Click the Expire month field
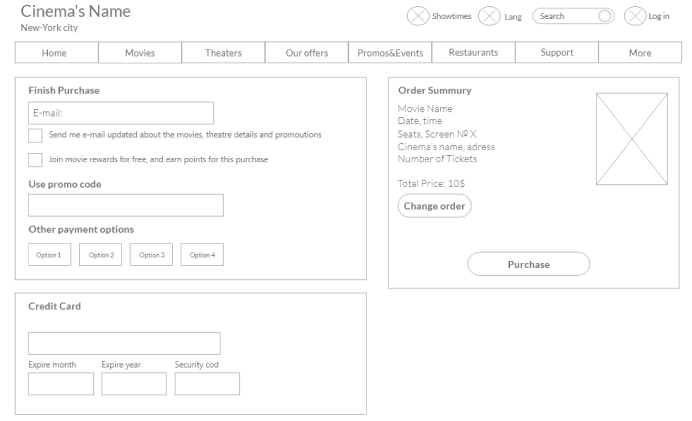Viewport: 692px width, 421px height. pos(61,384)
